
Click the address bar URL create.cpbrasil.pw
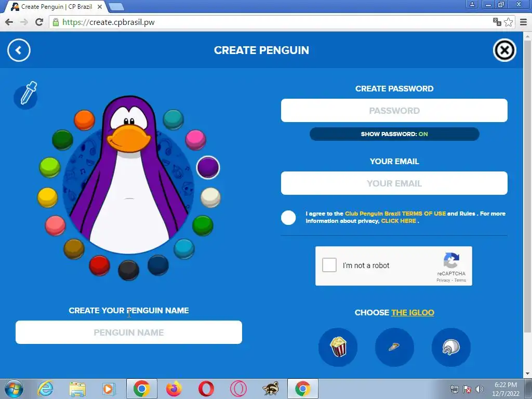point(109,22)
